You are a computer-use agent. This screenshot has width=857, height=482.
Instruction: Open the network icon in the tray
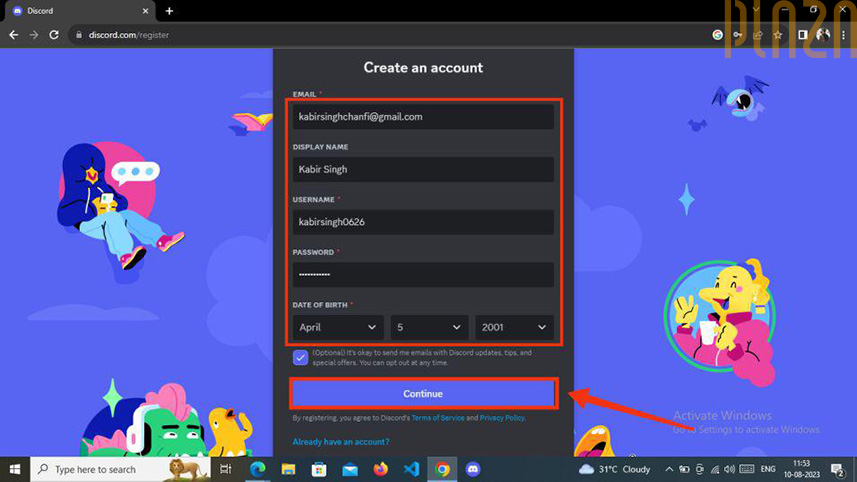[x=715, y=469]
